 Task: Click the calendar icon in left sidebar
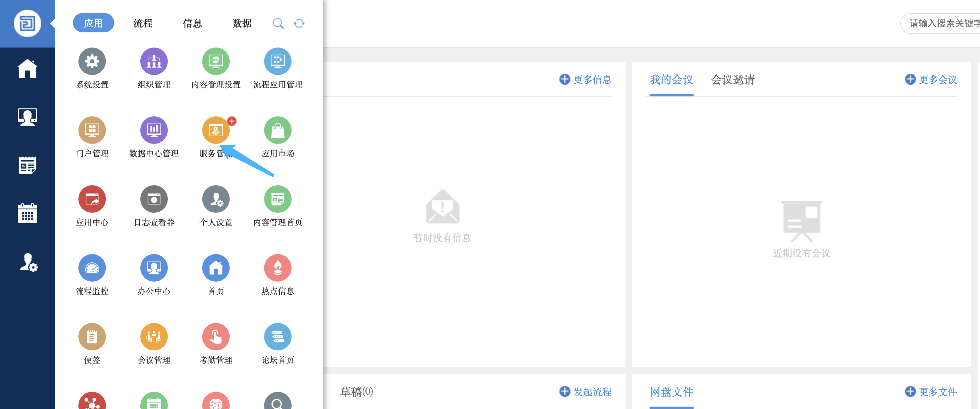tap(28, 213)
